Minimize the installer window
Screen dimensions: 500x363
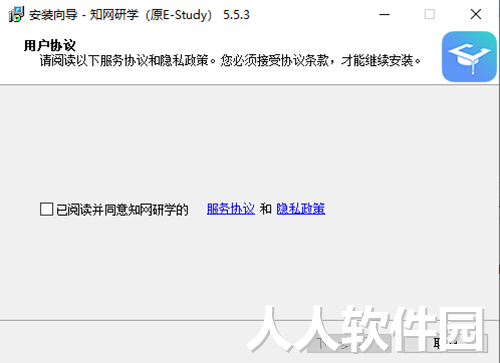coord(384,14)
